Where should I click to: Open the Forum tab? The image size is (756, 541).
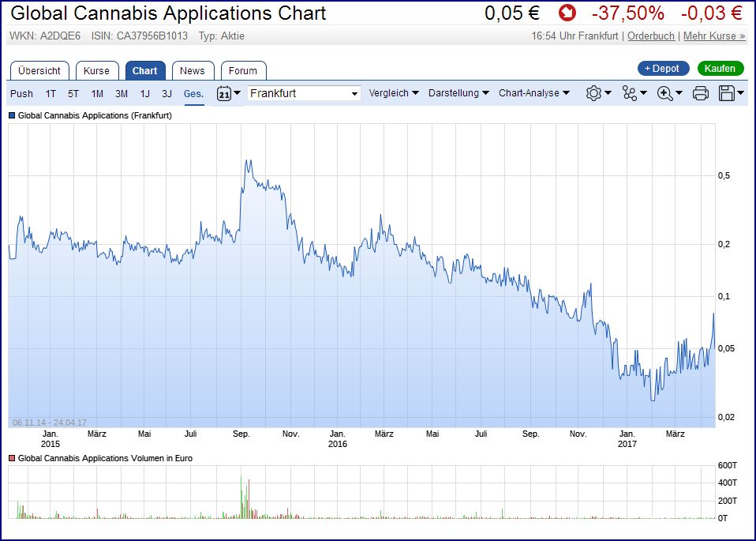(x=243, y=70)
